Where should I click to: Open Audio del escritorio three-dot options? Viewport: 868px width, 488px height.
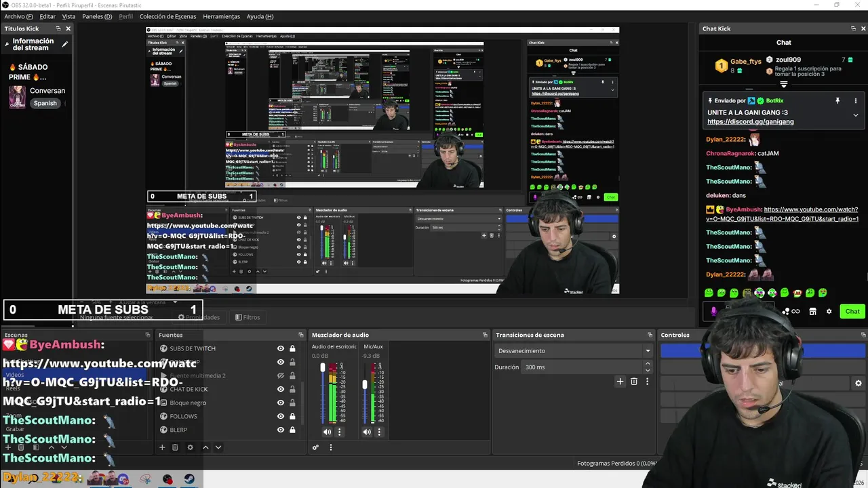click(340, 432)
